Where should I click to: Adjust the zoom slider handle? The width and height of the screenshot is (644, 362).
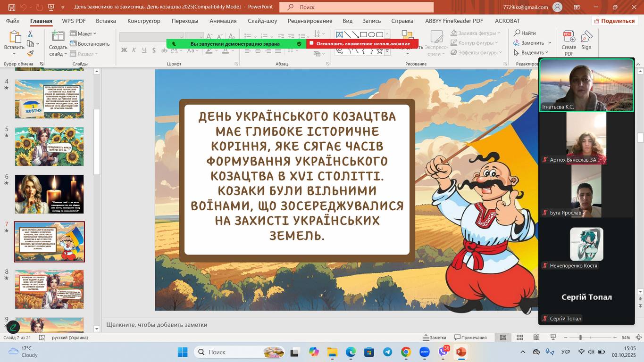point(580,337)
